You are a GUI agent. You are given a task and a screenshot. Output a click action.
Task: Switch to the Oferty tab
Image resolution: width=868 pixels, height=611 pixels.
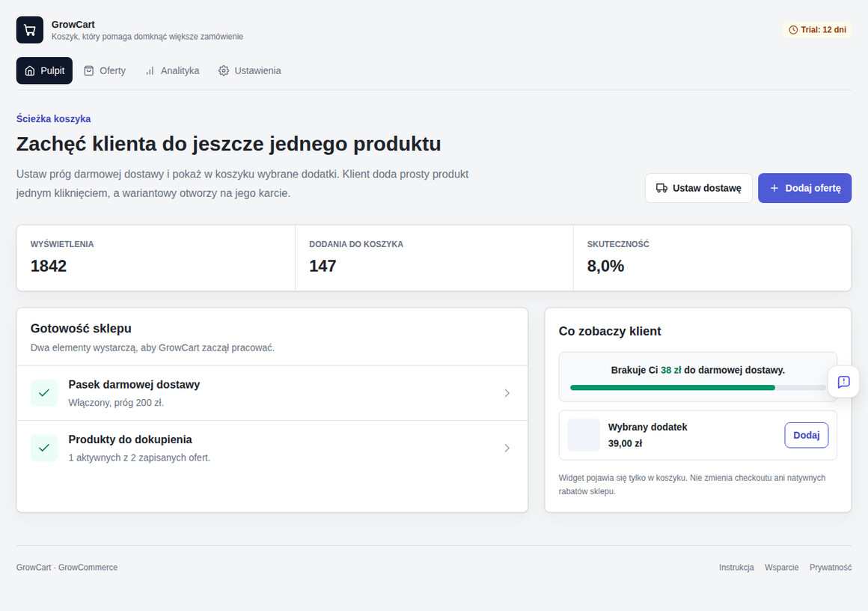[105, 70]
